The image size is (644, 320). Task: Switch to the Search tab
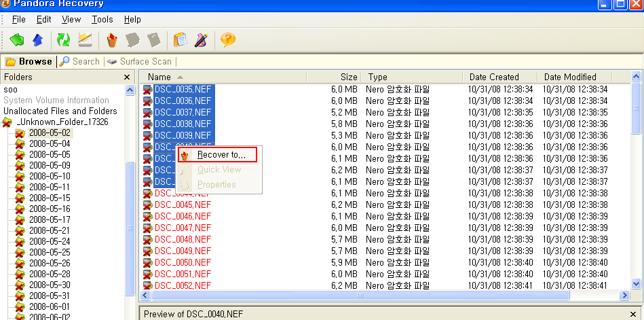[79, 62]
